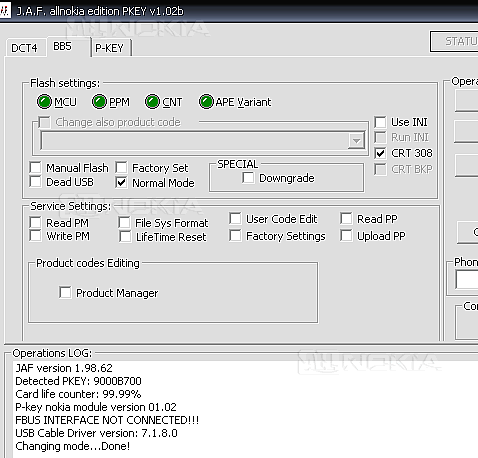Check the Write PM option
This screenshot has width=478, height=458.
[x=35, y=236]
